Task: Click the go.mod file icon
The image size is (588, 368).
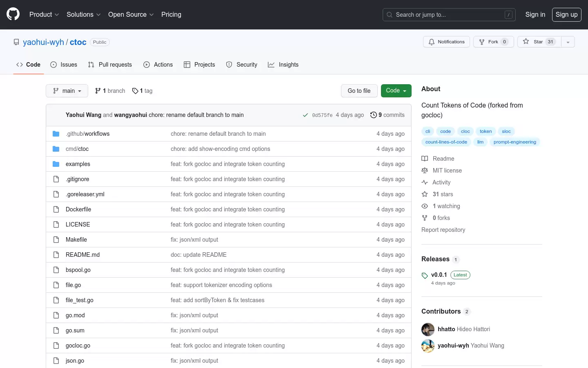Action: tap(56, 315)
